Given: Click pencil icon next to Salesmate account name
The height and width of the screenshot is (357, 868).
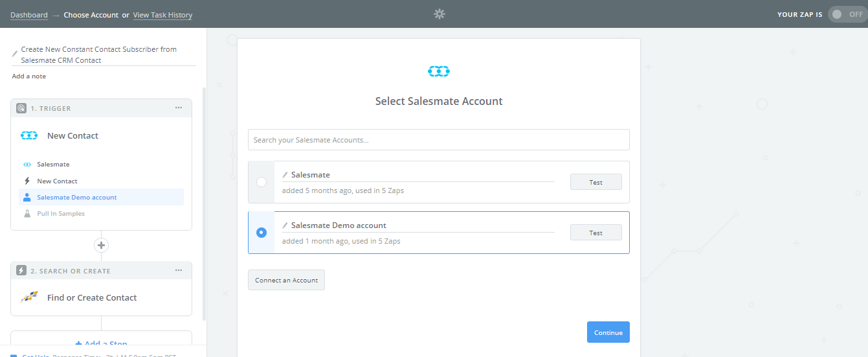Looking at the screenshot, I should 285,175.
